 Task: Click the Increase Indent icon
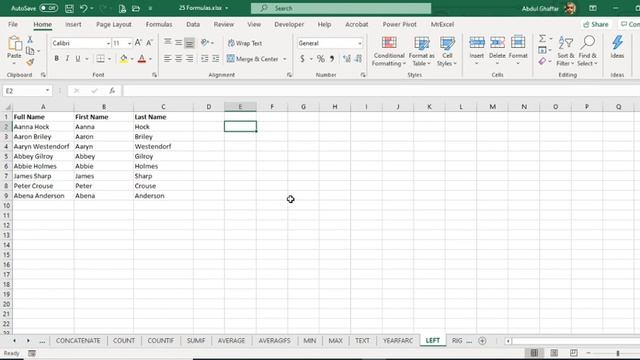click(216, 59)
